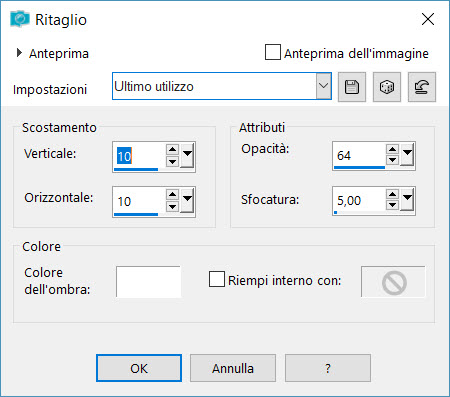Decrease Sfocatura value with down arrow
This screenshot has height=397, width=450.
(x=392, y=205)
